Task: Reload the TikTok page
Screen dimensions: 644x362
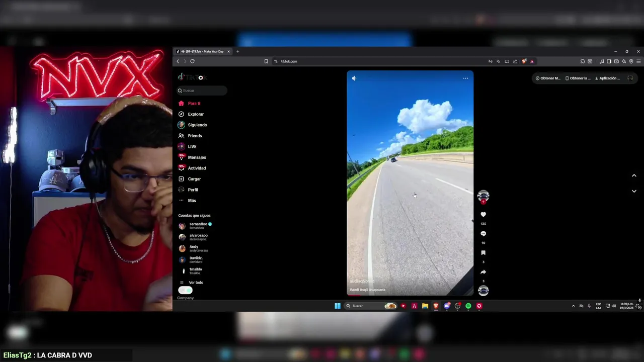Action: (x=192, y=61)
